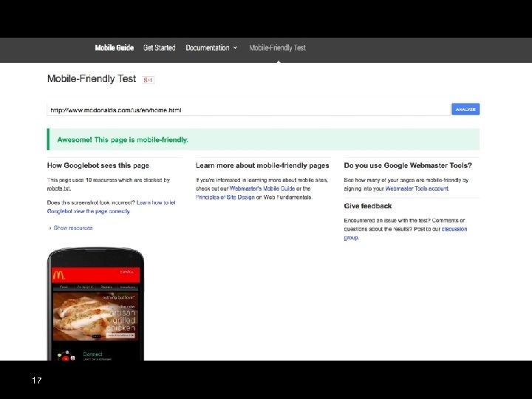Click the 'Learn more about mobile-friendly pages' heading
This screenshot has height=399, width=532.
[262, 166]
